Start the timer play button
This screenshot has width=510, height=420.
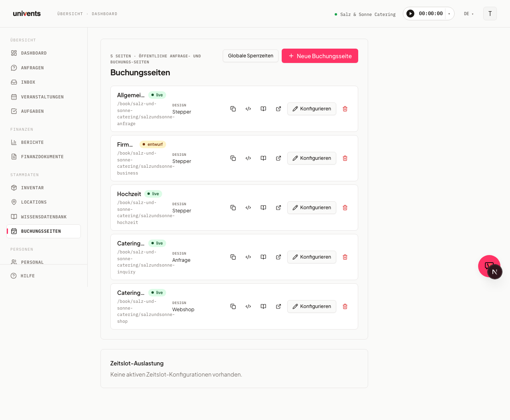(x=410, y=14)
